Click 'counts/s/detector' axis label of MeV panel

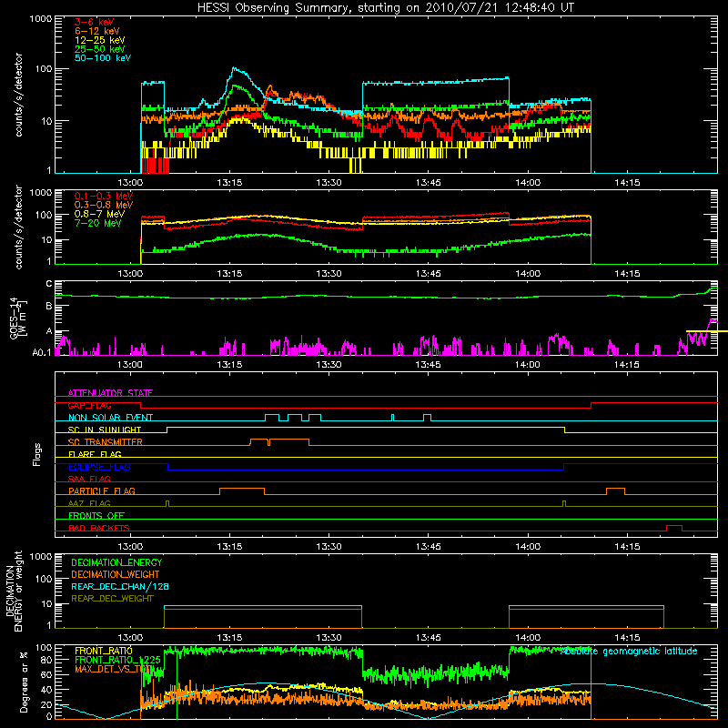click(x=18, y=227)
